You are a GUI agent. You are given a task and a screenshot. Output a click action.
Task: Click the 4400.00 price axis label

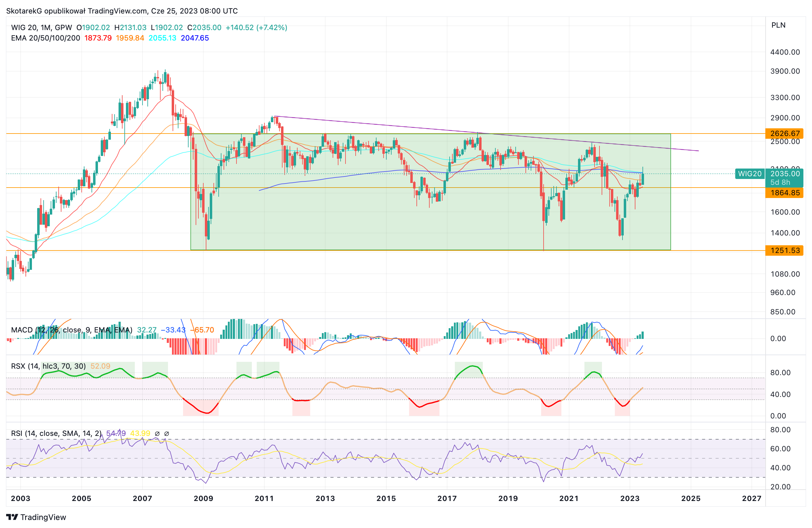point(785,52)
